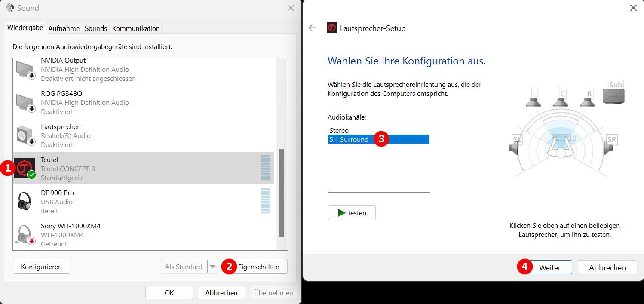Click the Testen button

point(352,213)
